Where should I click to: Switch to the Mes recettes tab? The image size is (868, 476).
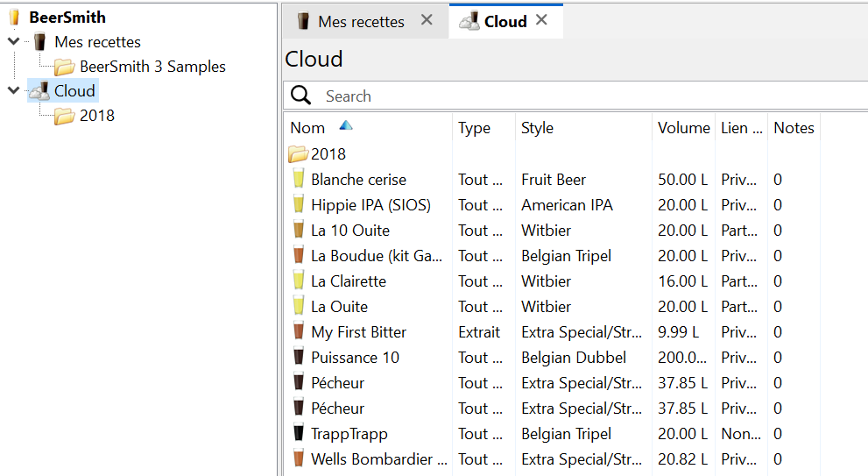(360, 22)
